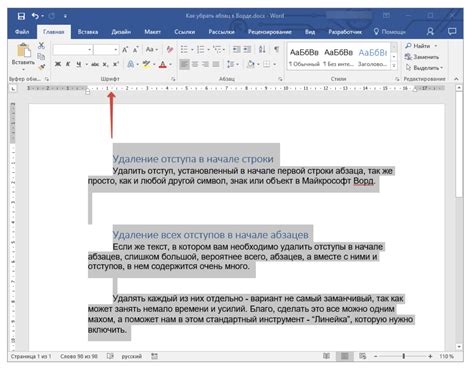Click the multilevel list icon

[x=217, y=50]
